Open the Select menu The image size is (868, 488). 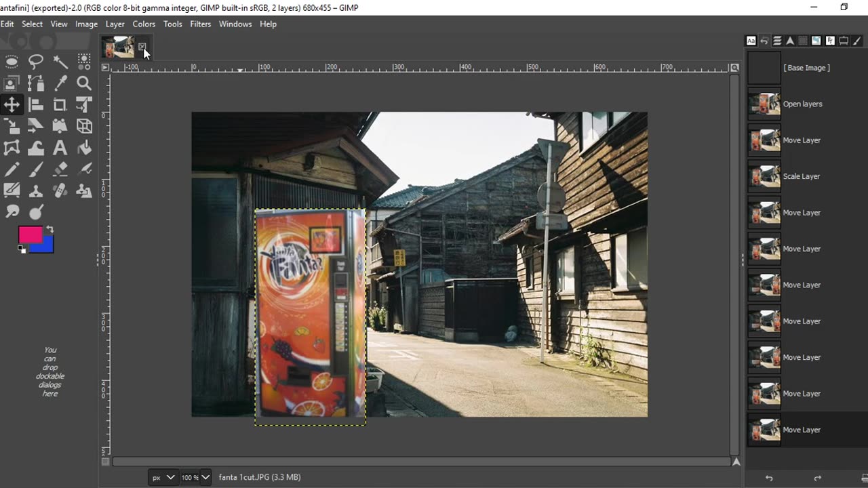click(32, 24)
